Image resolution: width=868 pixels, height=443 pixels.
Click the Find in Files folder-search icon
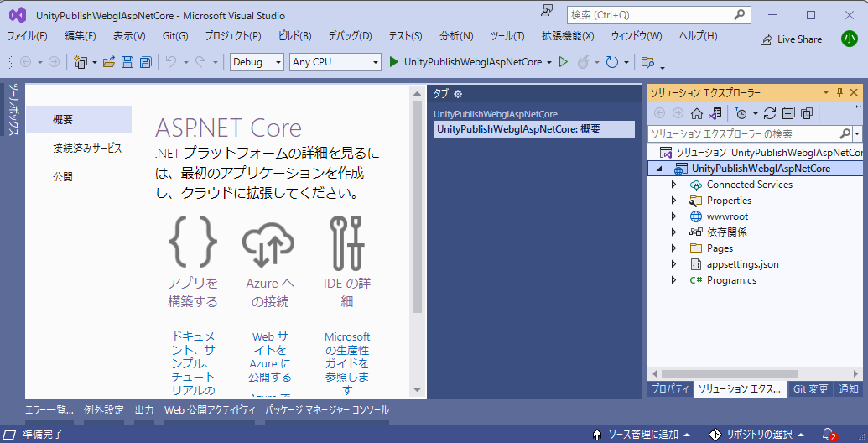(647, 62)
